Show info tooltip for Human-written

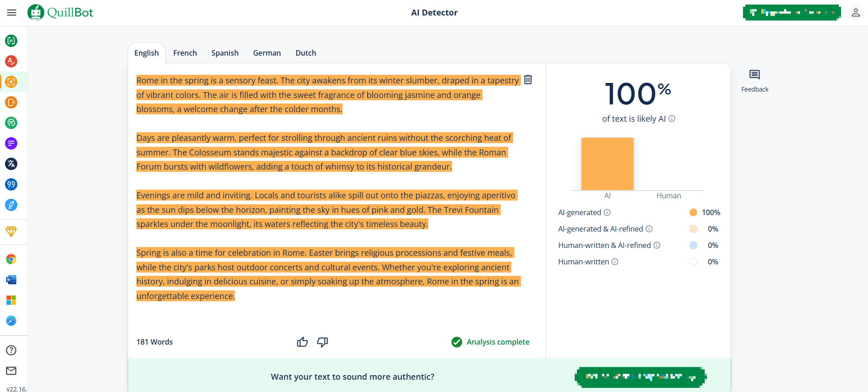click(615, 262)
